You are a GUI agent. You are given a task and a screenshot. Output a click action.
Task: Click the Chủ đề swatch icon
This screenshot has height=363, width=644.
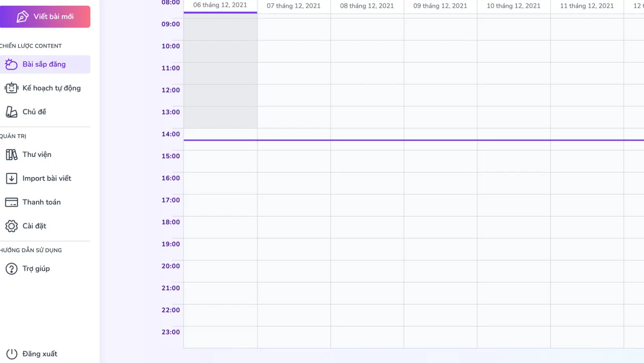pyautogui.click(x=11, y=112)
